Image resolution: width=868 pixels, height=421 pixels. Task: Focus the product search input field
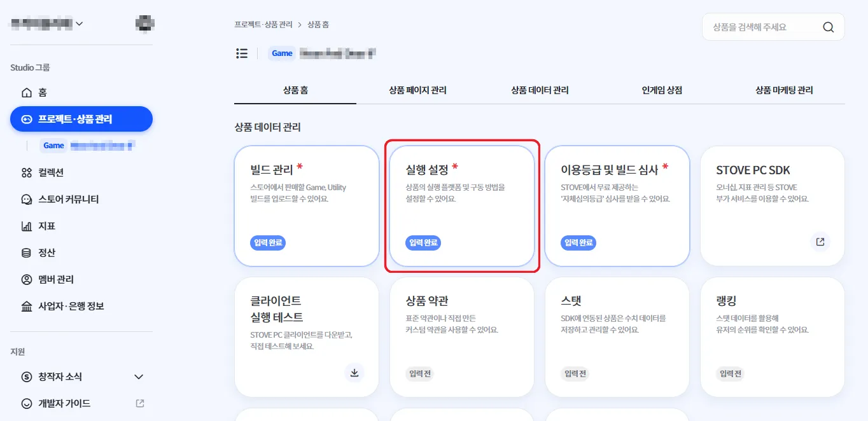pyautogui.click(x=760, y=27)
